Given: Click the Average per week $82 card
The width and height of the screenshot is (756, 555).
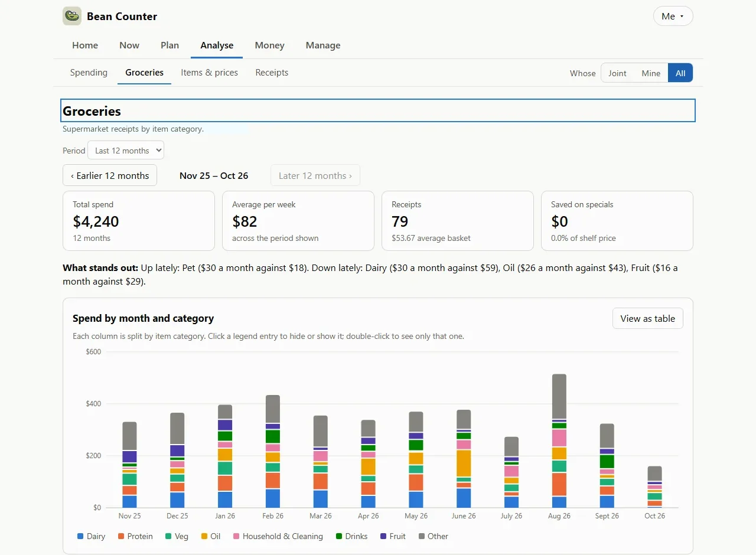Looking at the screenshot, I should click(298, 221).
